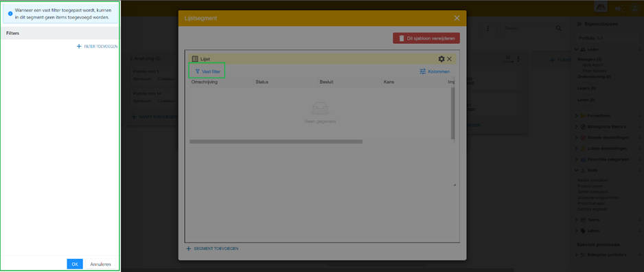Open settings gear of the Lijst segment
The height and width of the screenshot is (272, 644).
(x=441, y=59)
